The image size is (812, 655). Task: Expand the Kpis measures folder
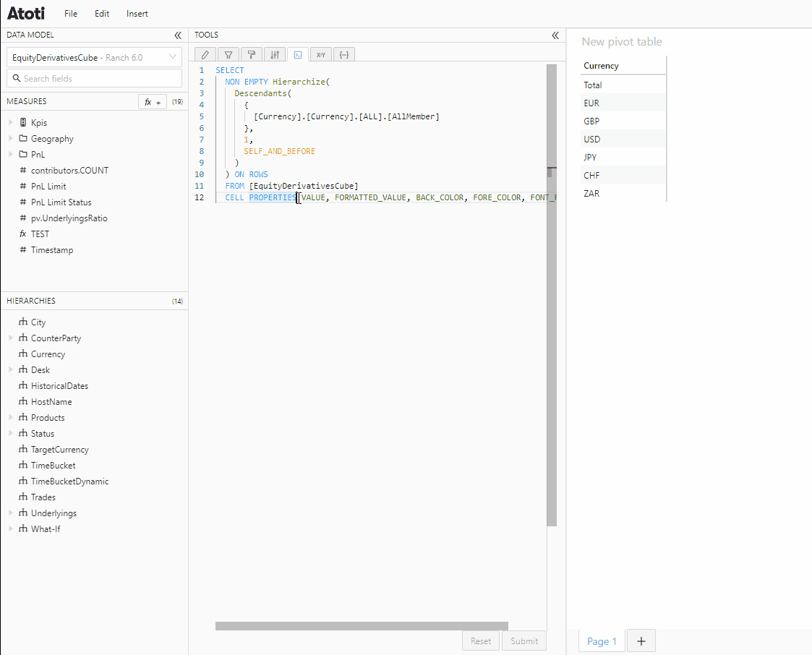point(11,122)
